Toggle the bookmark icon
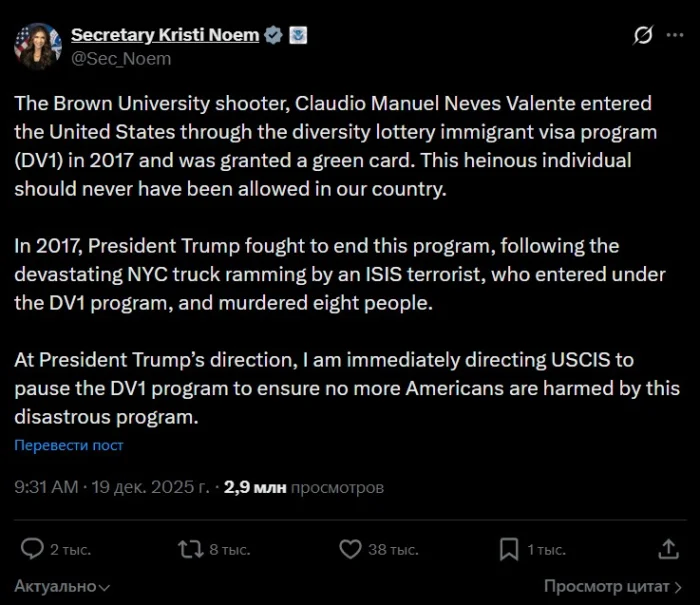This screenshot has width=700, height=605. 509,548
